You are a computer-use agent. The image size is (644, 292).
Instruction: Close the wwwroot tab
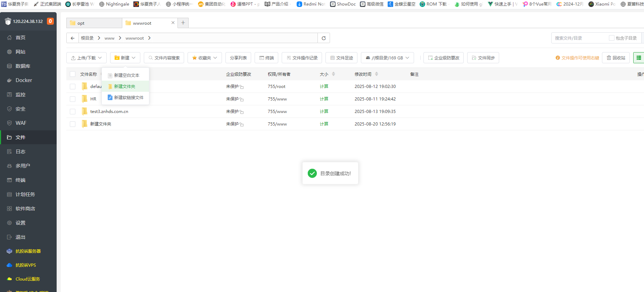click(173, 23)
